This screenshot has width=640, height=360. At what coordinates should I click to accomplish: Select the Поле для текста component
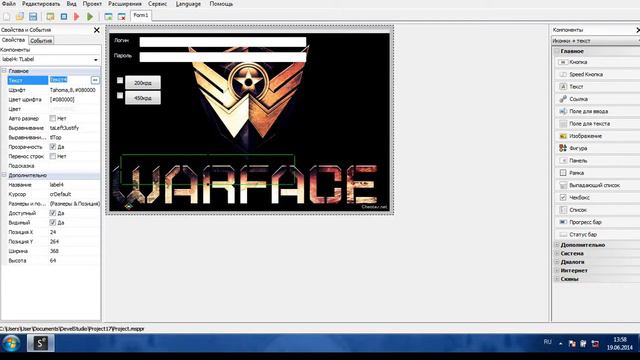[597, 123]
